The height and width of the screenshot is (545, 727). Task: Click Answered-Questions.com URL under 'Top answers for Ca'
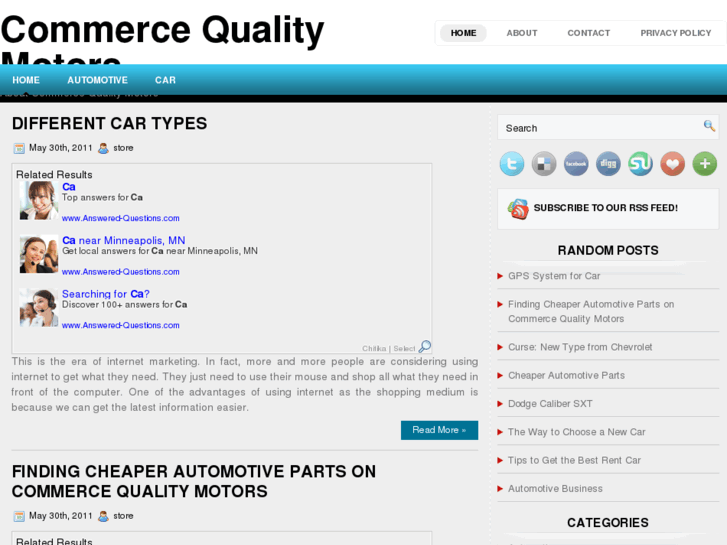coord(121,218)
